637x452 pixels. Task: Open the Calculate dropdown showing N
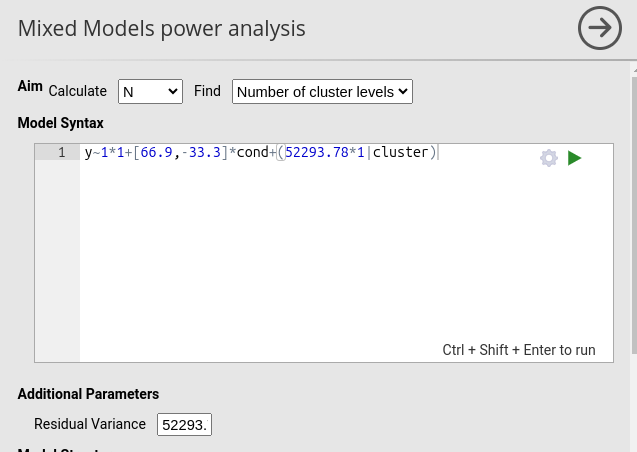click(150, 92)
